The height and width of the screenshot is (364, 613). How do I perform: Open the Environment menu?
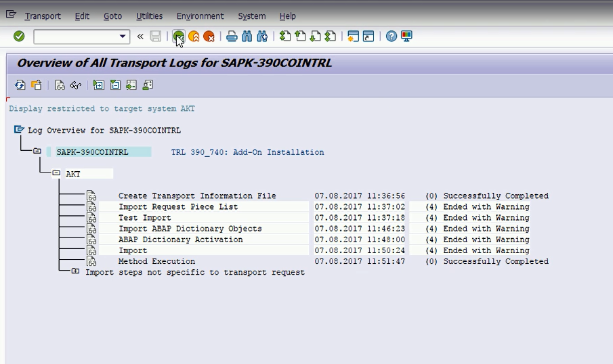coord(200,16)
